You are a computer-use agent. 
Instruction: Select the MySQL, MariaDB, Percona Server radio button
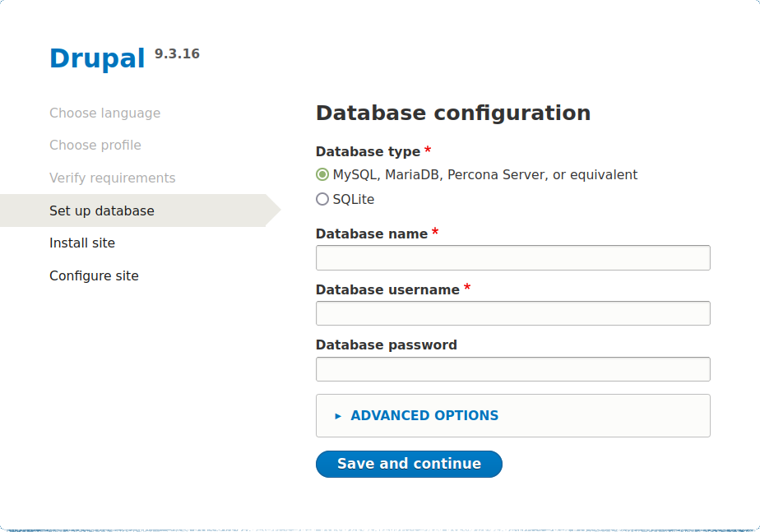pos(322,174)
